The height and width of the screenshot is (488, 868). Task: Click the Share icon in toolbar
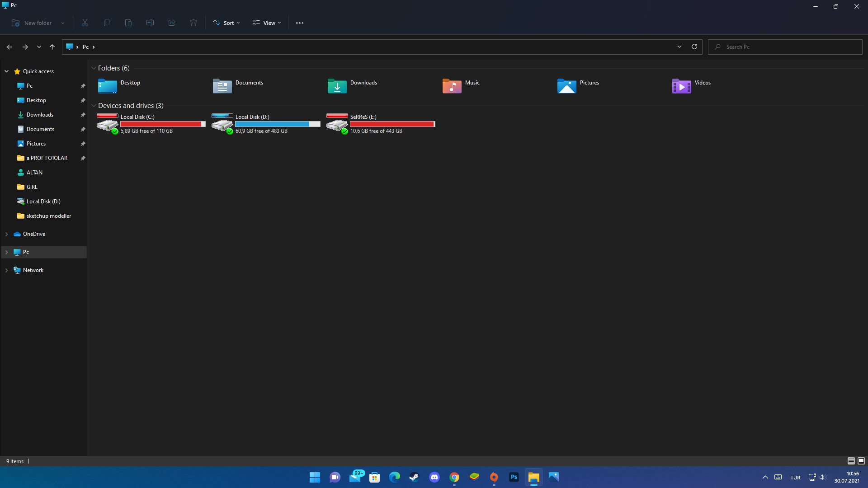(x=172, y=23)
